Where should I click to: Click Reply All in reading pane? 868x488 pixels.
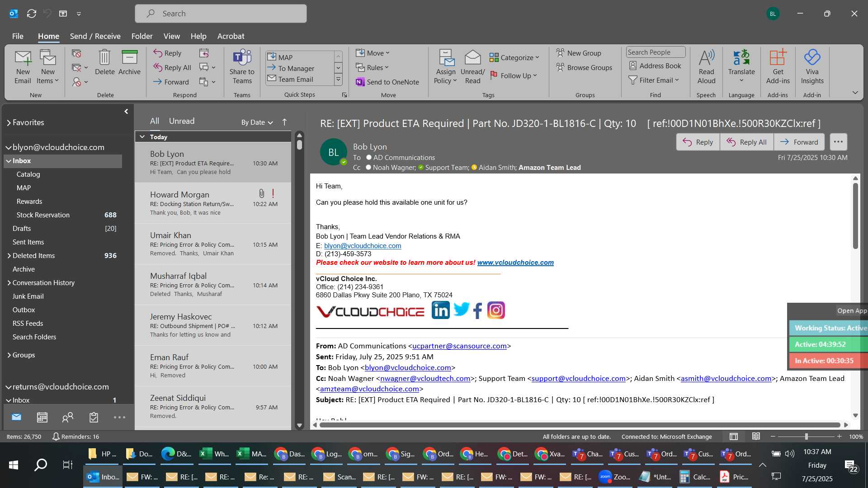[746, 142]
